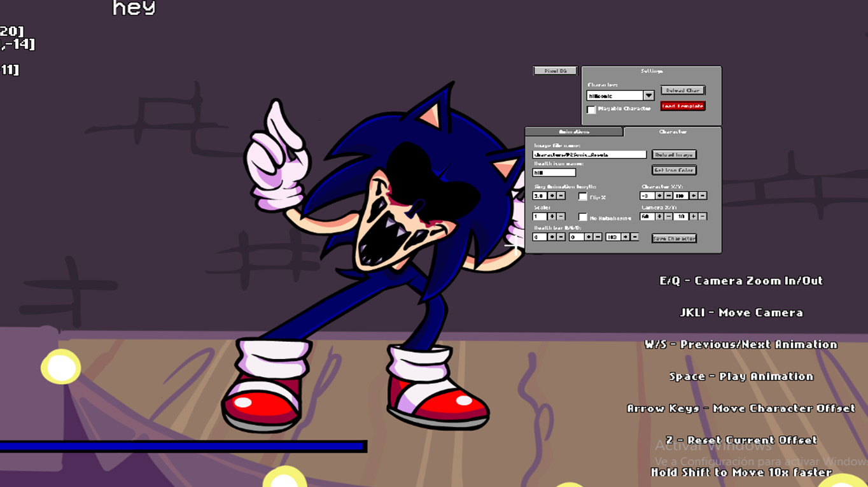Click the Get Icon Color button

(x=674, y=170)
